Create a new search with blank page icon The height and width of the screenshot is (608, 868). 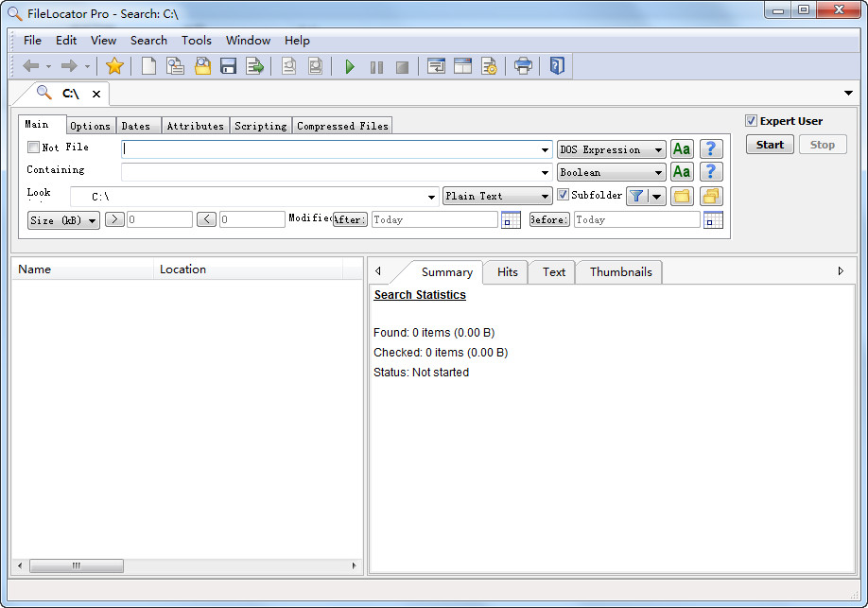pyautogui.click(x=148, y=66)
